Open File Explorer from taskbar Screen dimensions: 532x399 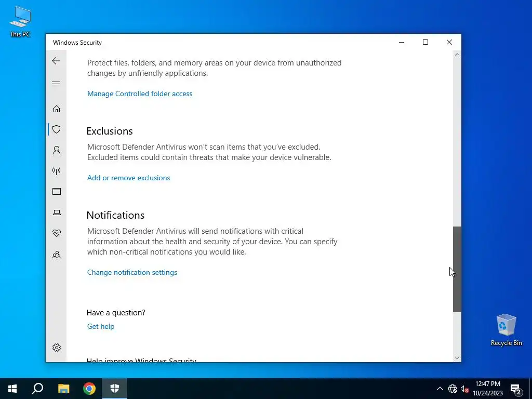coord(63,389)
